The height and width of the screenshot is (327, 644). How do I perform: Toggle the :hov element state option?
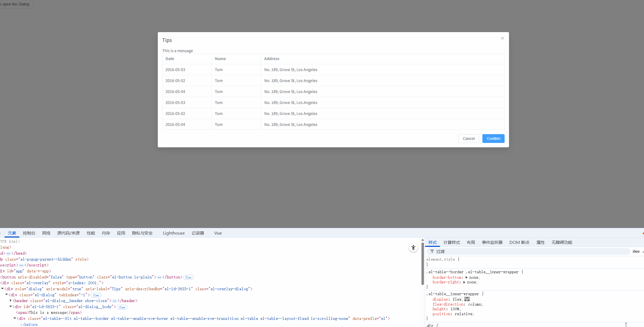coord(636,251)
